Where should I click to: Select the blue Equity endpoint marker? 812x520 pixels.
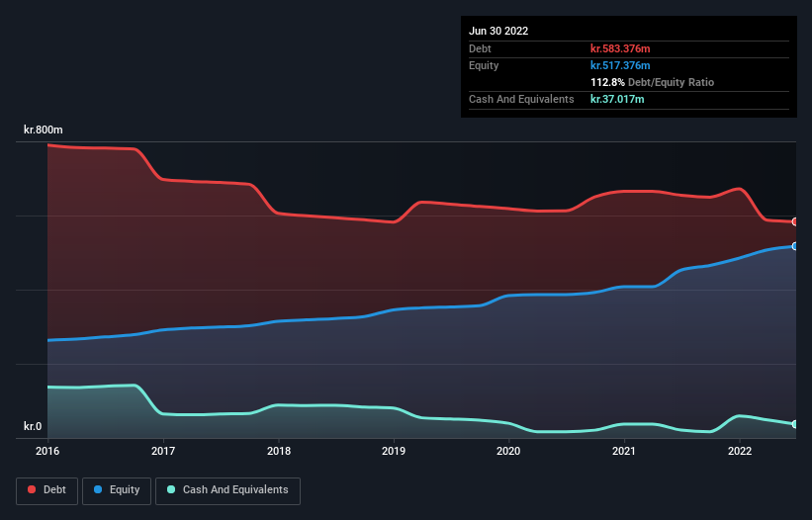click(x=795, y=246)
